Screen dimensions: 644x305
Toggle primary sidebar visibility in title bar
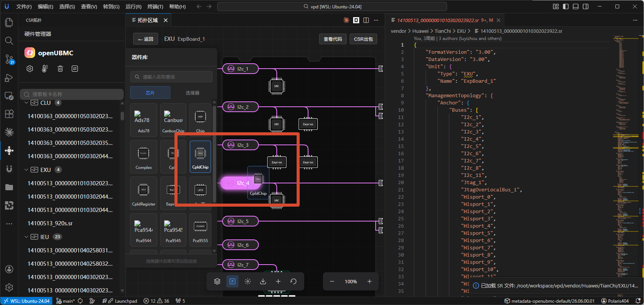click(566, 6)
